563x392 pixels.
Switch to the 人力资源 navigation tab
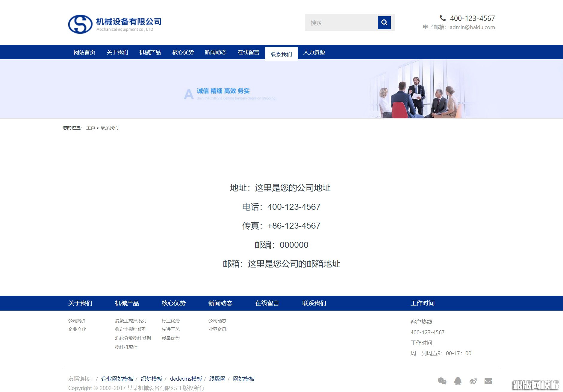tap(314, 52)
